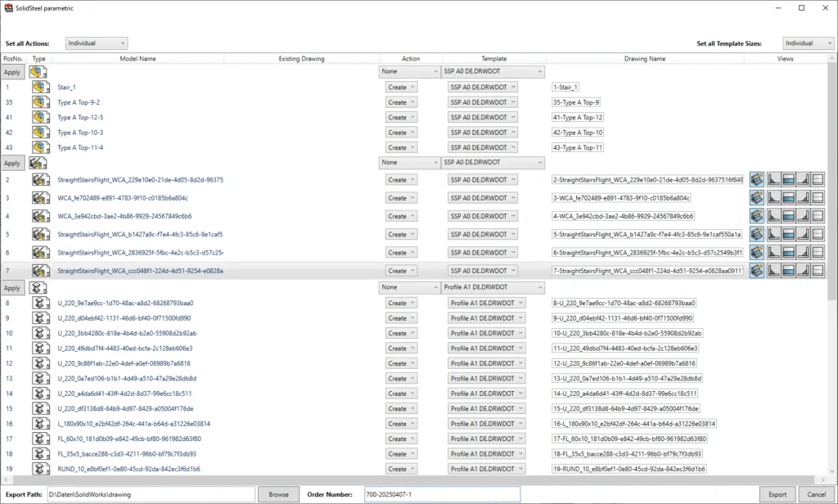Open the Action dropdown for Stair_1
Image resolution: width=838 pixels, height=504 pixels.
pyautogui.click(x=401, y=88)
